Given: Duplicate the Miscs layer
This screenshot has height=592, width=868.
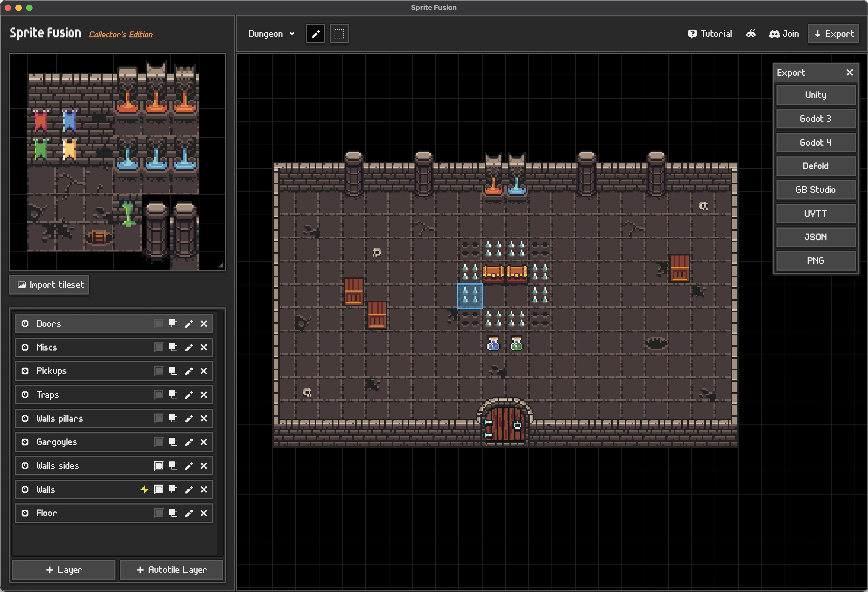Looking at the screenshot, I should pos(173,347).
